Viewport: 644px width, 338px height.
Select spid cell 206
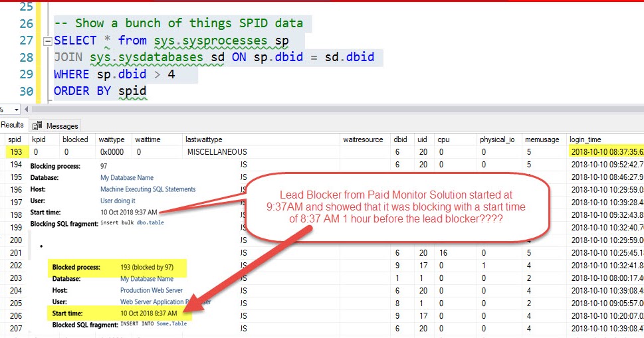pyautogui.click(x=16, y=316)
